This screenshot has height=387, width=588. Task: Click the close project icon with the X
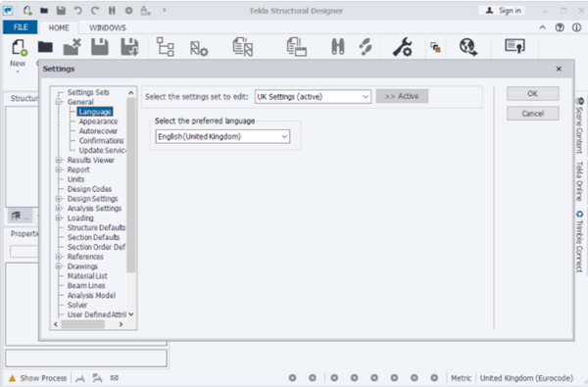[72, 47]
